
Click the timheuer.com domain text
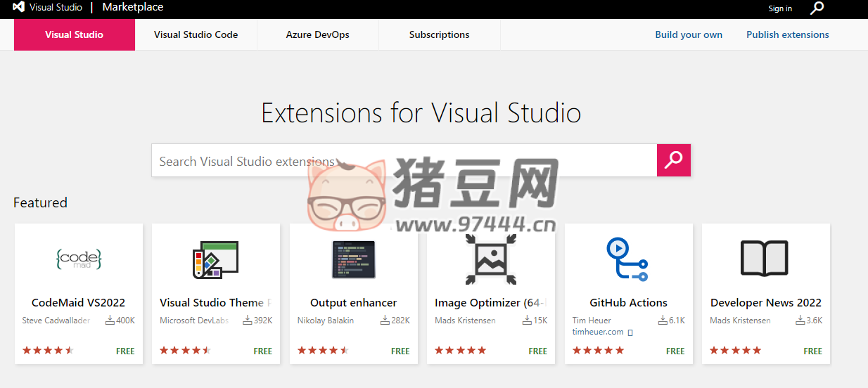598,332
